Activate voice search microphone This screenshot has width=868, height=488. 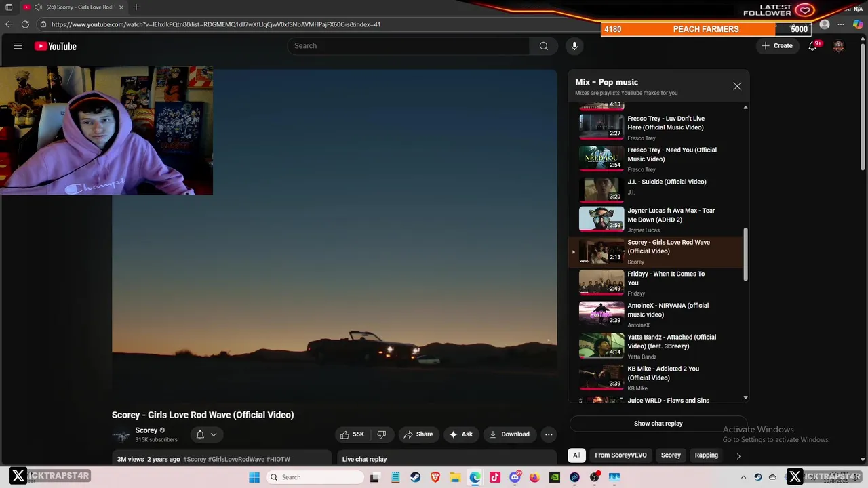point(574,46)
